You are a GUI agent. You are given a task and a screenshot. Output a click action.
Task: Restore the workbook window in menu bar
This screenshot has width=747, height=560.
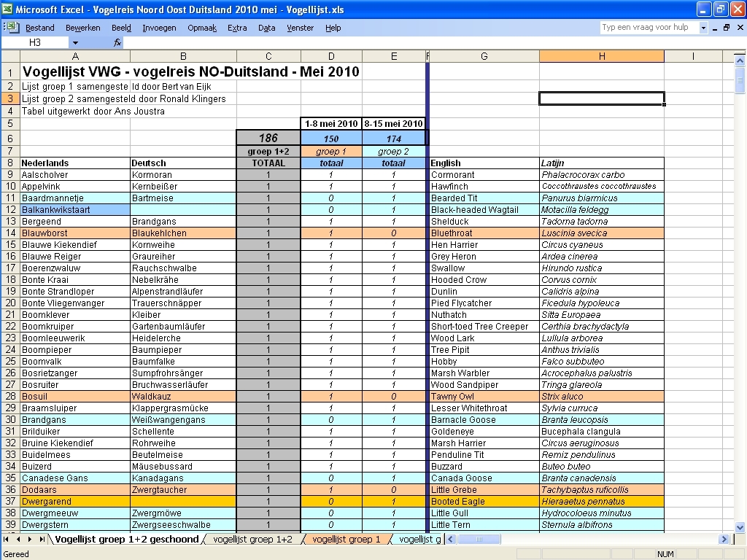[727, 28]
